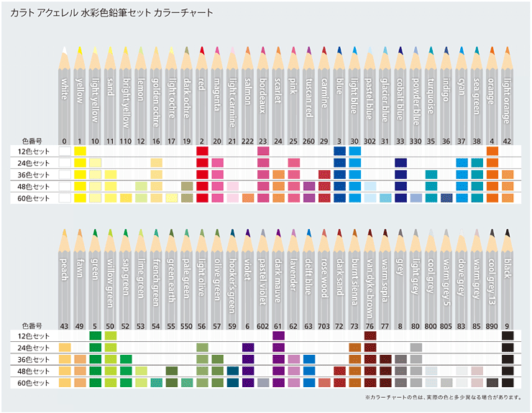
Task: Select the cobalt blue pencil
Action: (x=401, y=93)
